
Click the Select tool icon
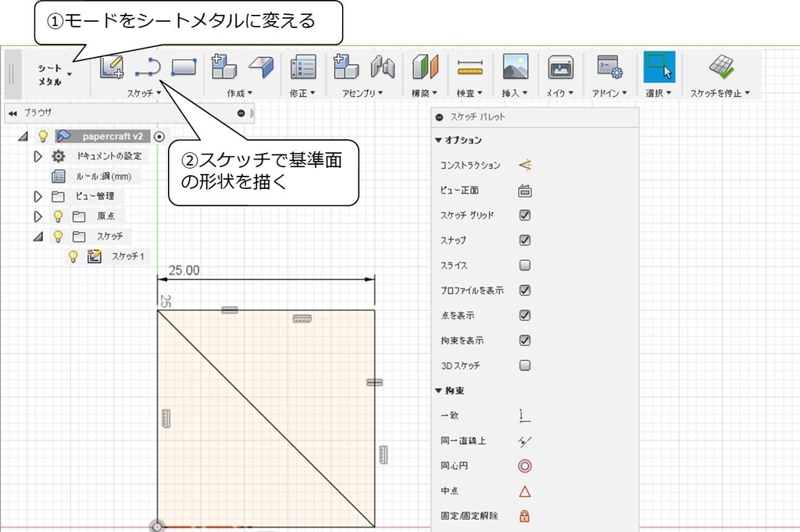(659, 67)
